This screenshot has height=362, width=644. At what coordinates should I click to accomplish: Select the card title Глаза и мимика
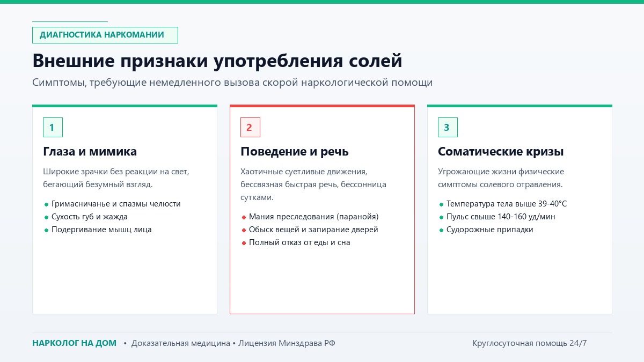90,152
